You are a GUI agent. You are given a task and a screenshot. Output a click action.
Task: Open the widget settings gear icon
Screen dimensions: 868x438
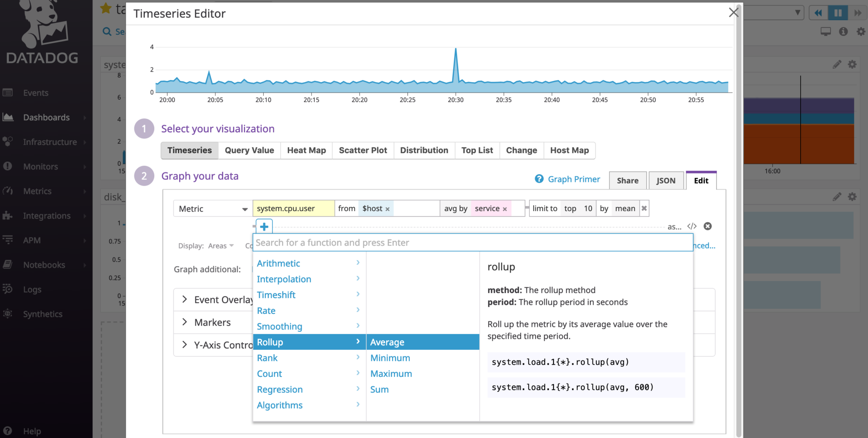[x=852, y=64]
